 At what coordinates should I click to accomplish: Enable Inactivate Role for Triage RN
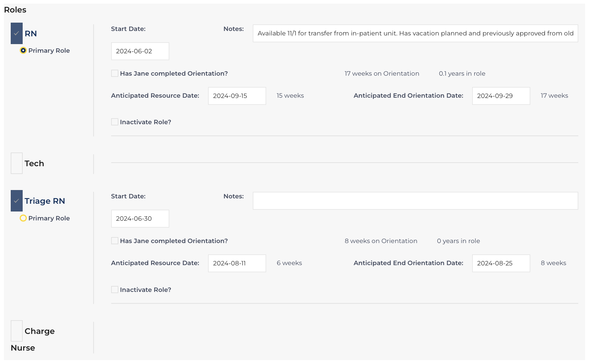coord(115,290)
